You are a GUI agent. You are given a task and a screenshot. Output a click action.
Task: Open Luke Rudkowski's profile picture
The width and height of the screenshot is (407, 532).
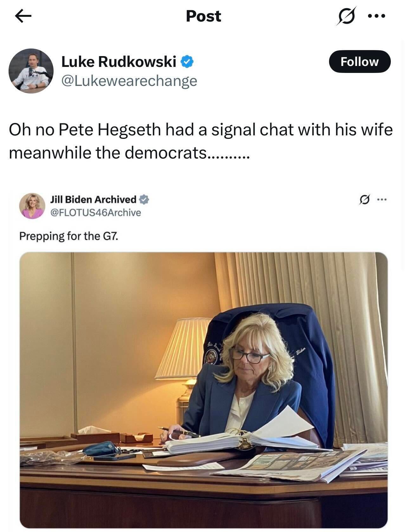coord(31,71)
